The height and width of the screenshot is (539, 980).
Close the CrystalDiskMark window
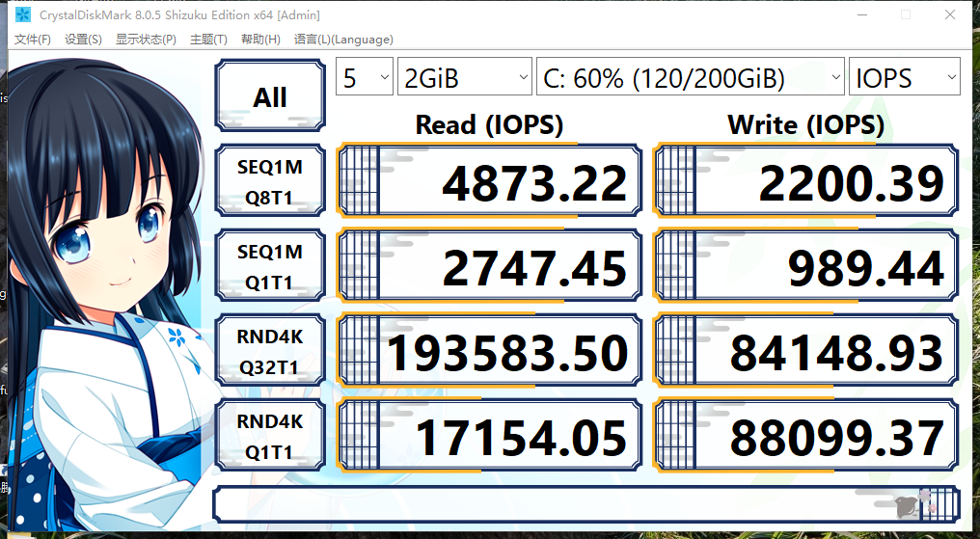tap(949, 14)
